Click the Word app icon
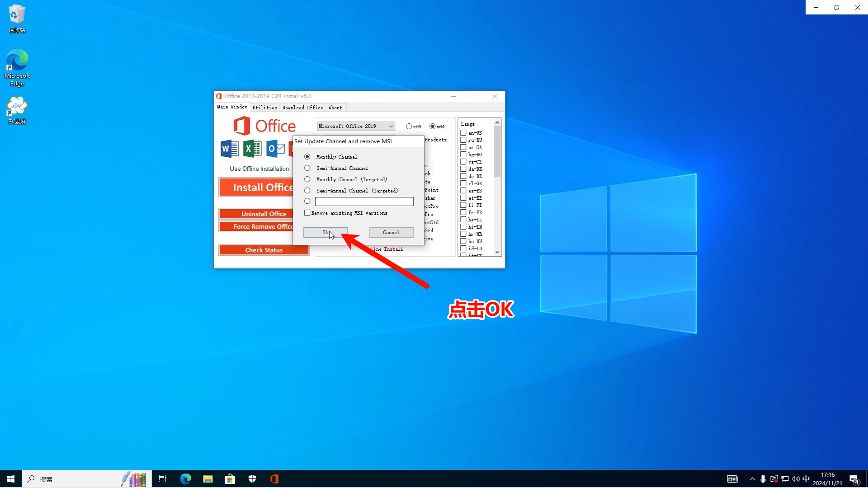Image resolution: width=868 pixels, height=488 pixels. 230,149
